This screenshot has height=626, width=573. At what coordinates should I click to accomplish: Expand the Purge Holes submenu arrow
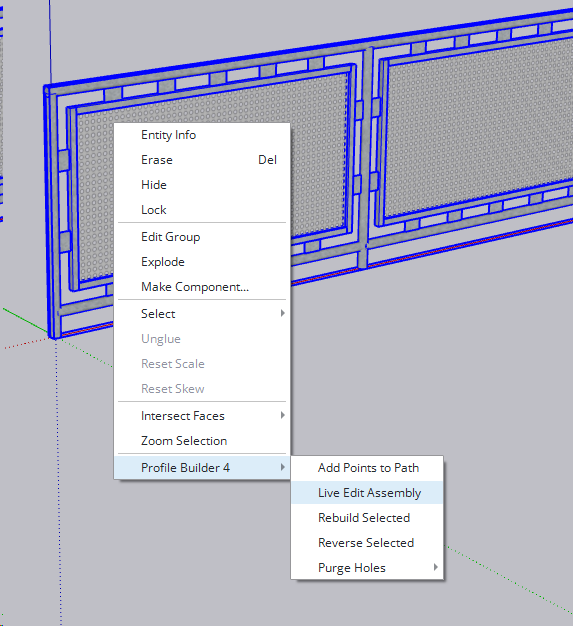(435, 567)
